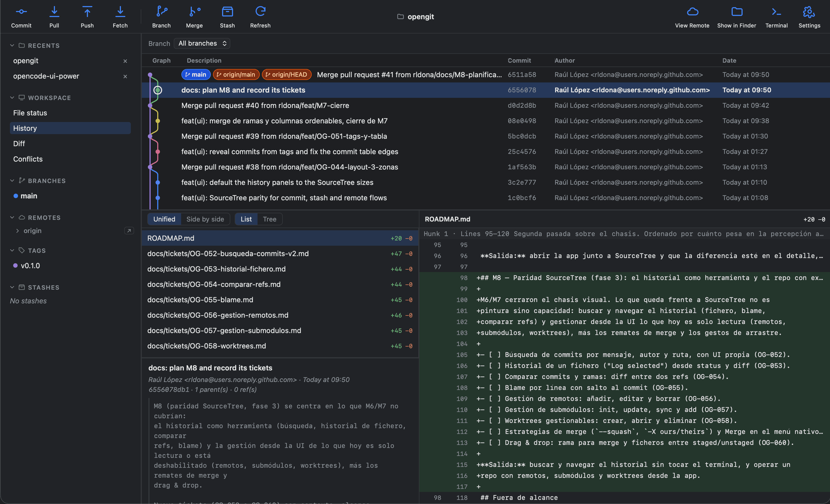
Task: Open the Stash toolbar action
Action: pos(227,12)
